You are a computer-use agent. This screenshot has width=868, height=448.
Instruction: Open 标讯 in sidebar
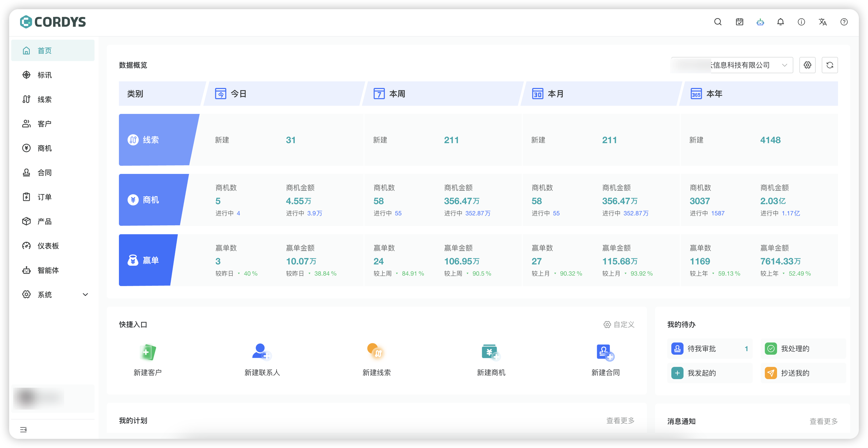click(x=53, y=75)
